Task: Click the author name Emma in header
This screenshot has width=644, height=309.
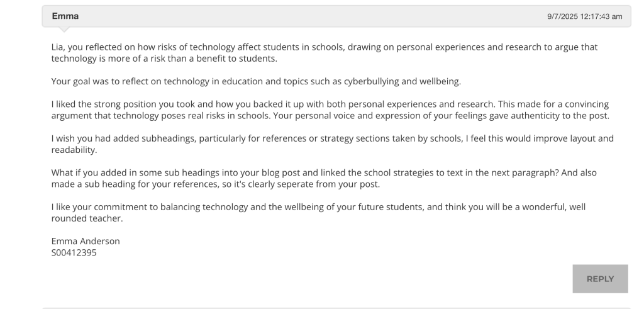Action: tap(65, 16)
